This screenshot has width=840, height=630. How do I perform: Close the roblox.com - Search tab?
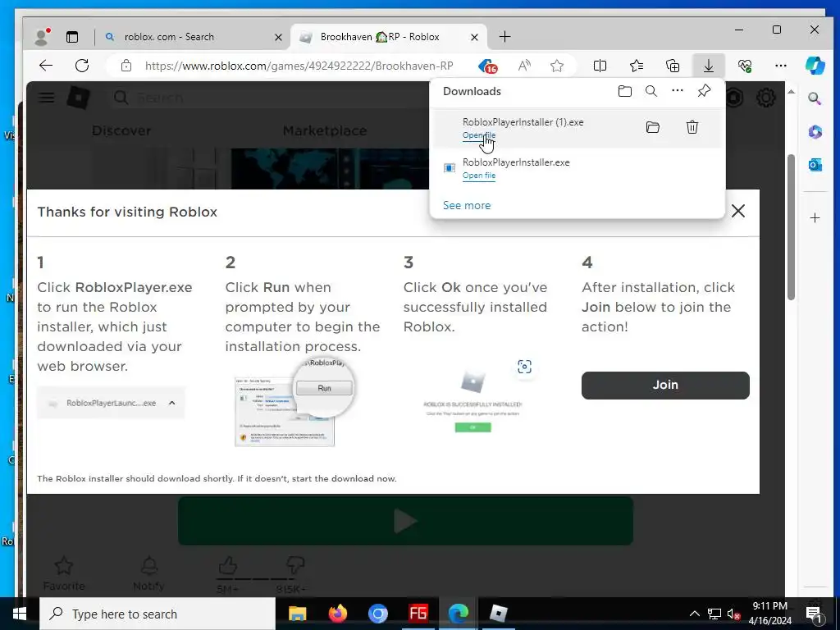[x=278, y=37]
